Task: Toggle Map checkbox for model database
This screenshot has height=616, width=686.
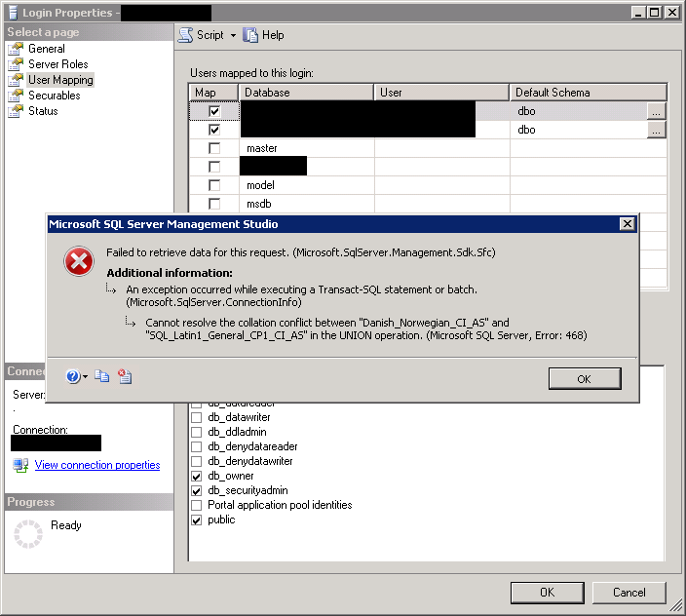Action: (214, 185)
